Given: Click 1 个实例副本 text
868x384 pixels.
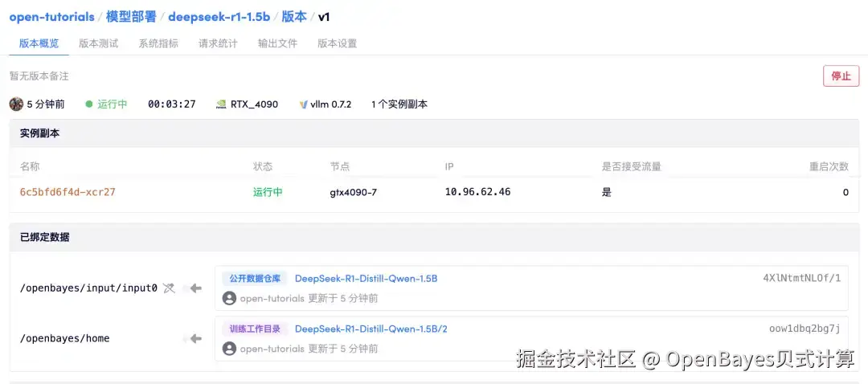Looking at the screenshot, I should point(399,104).
